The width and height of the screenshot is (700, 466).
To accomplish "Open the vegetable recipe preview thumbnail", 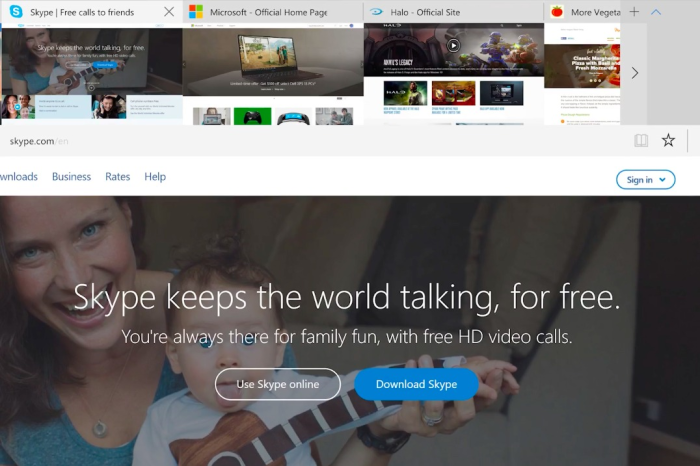I will [x=582, y=74].
